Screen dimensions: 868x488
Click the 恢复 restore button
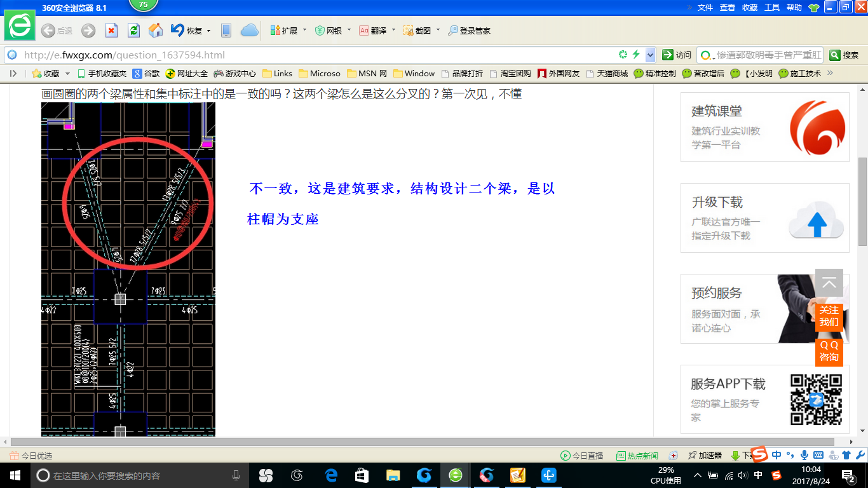pyautogui.click(x=186, y=30)
